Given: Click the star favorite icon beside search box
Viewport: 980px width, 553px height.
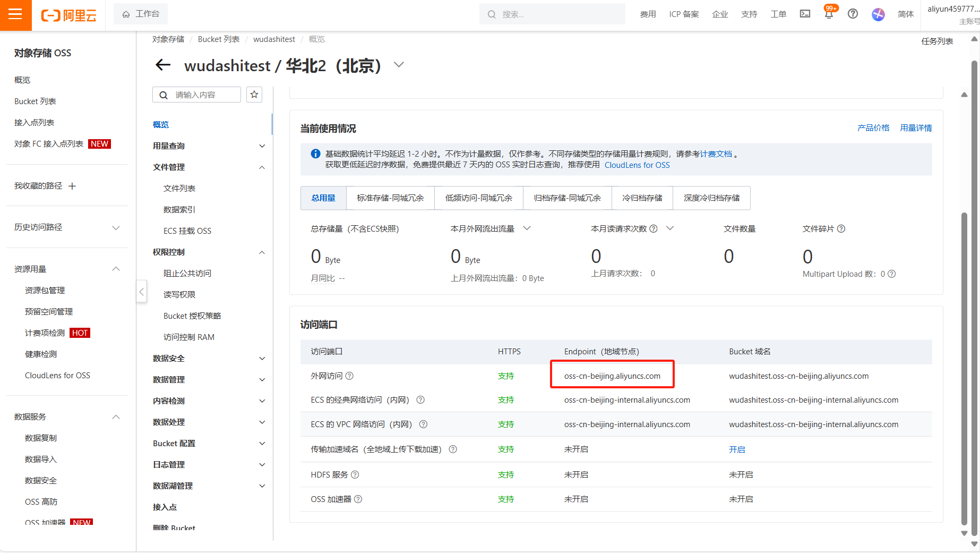Looking at the screenshot, I should point(254,95).
